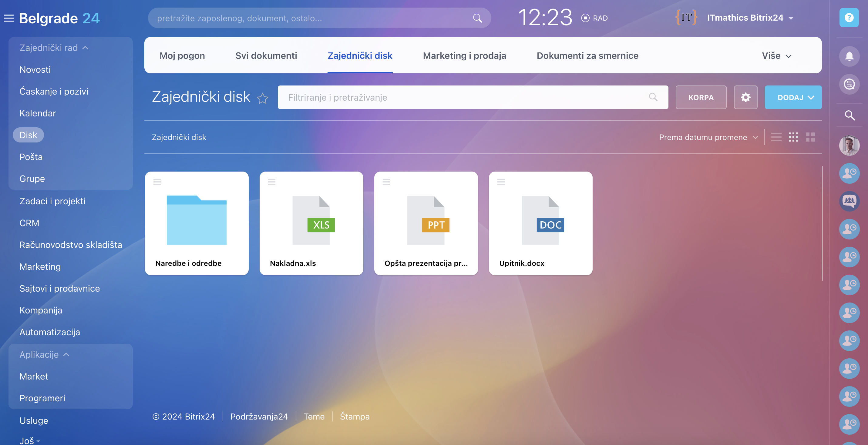Click the 12:23 clock display
868x445 pixels.
pos(545,18)
